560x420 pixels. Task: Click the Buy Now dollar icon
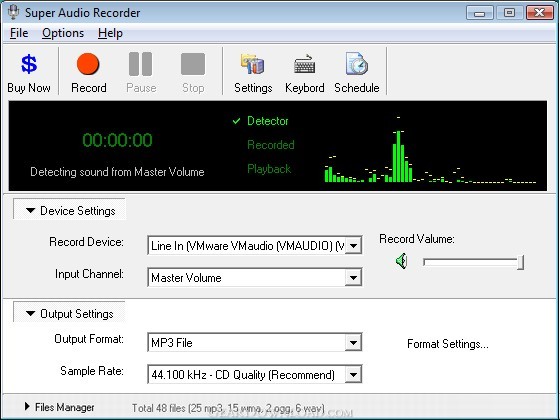tap(29, 64)
